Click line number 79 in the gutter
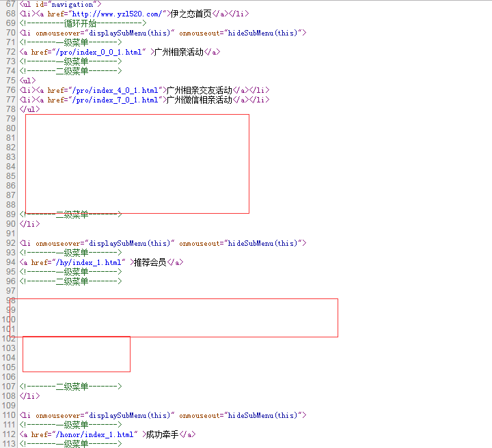The height and width of the screenshot is (448, 492). [x=11, y=119]
